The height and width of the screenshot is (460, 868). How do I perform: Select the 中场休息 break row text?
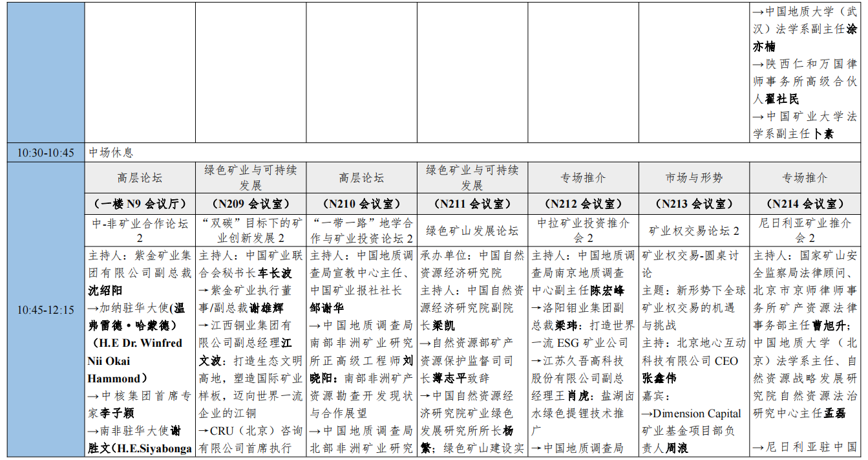111,153
